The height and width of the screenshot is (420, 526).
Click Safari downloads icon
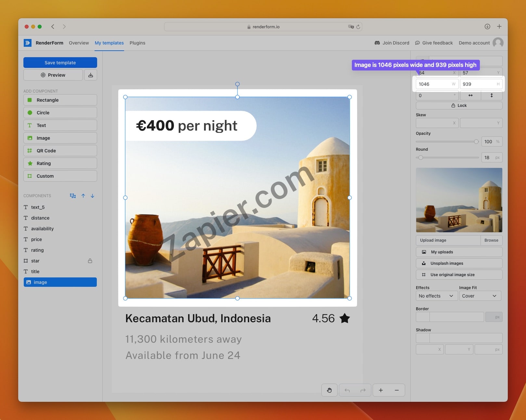(487, 27)
